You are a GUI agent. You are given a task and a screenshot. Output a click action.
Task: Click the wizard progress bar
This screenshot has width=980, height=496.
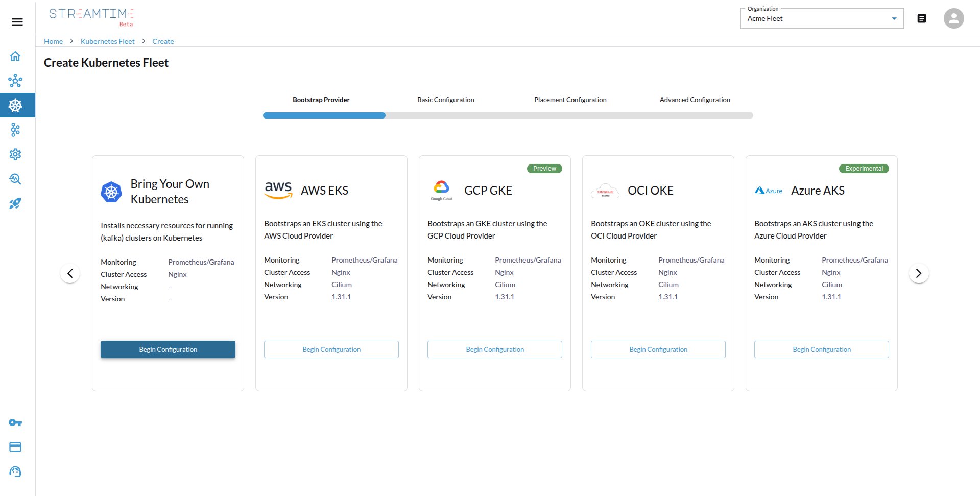pyautogui.click(x=508, y=115)
